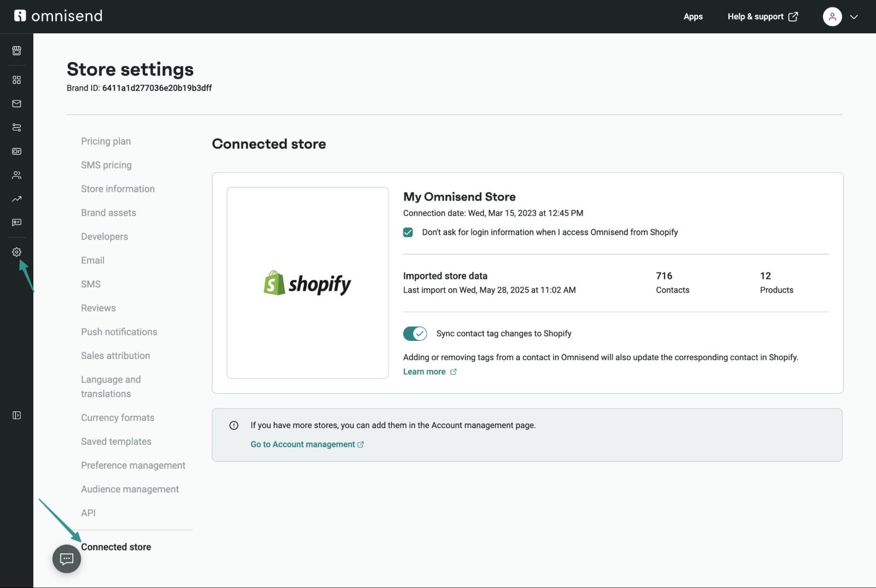Select Pricing plan in settings menu

[x=106, y=141]
